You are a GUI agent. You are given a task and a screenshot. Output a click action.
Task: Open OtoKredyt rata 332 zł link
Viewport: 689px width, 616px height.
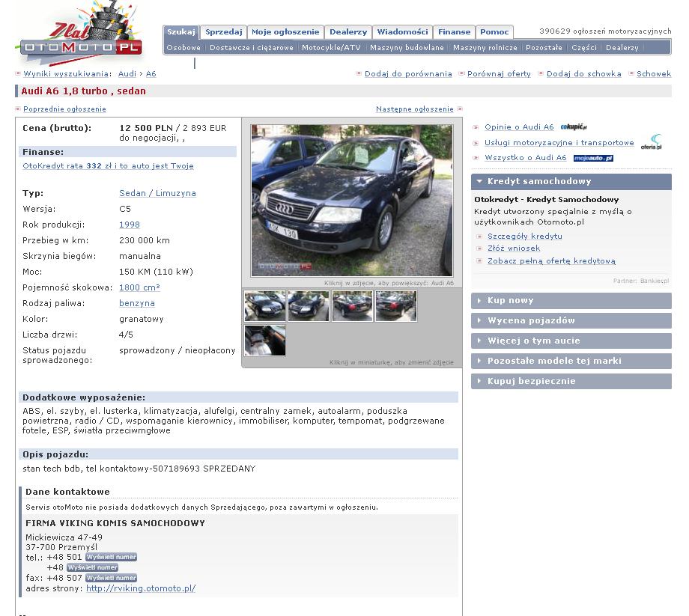point(108,166)
